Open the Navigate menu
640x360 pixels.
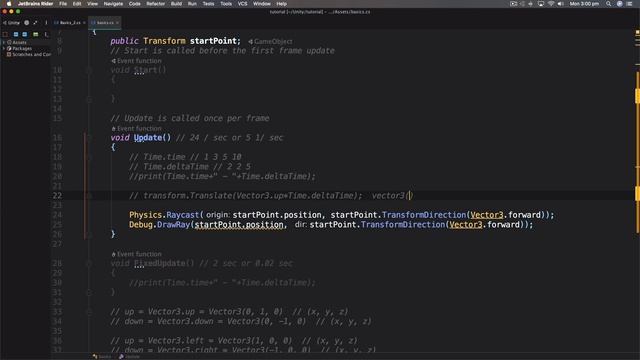coord(113,4)
